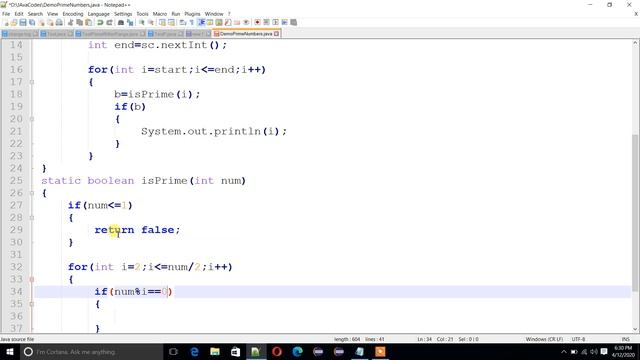Click the Close All toolbar icon
The width and height of the screenshot is (640, 360).
(x=50, y=22)
